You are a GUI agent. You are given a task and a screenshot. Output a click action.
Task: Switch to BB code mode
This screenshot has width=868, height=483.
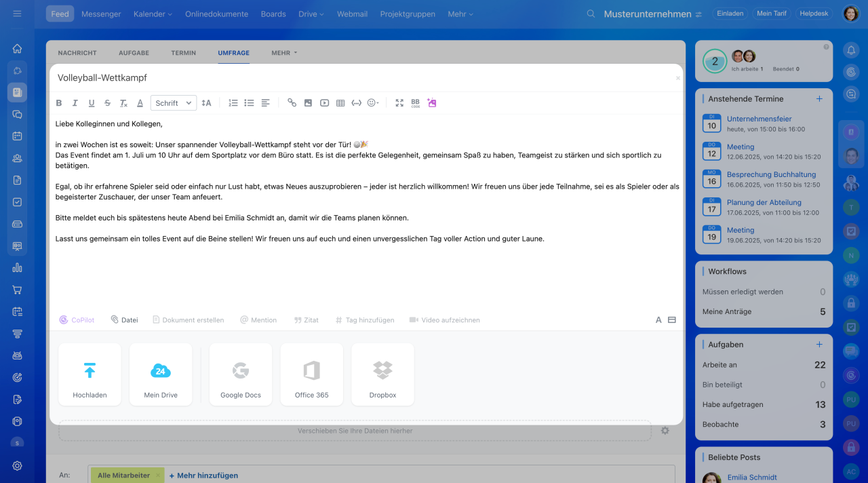point(416,103)
